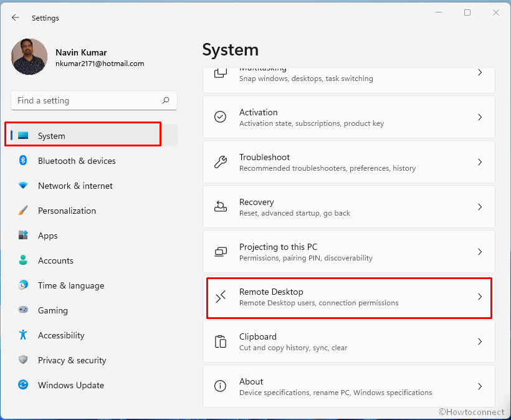Close the Settings window

click(495, 12)
